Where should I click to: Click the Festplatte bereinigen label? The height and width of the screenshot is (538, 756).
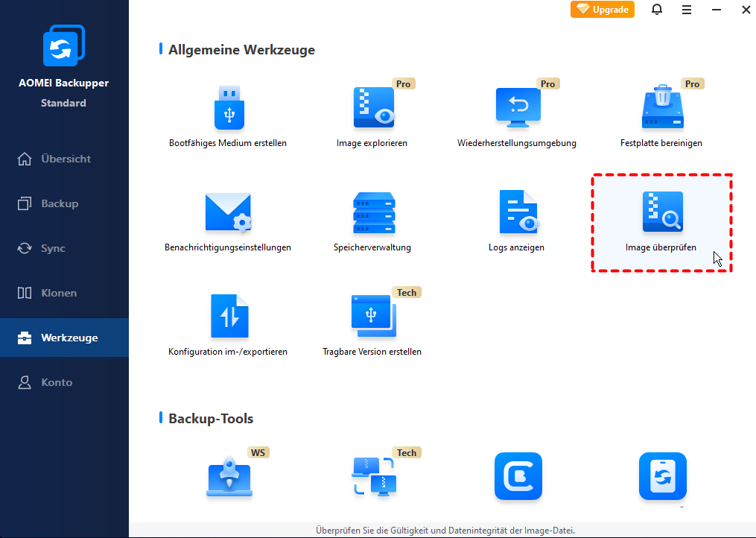click(x=661, y=143)
